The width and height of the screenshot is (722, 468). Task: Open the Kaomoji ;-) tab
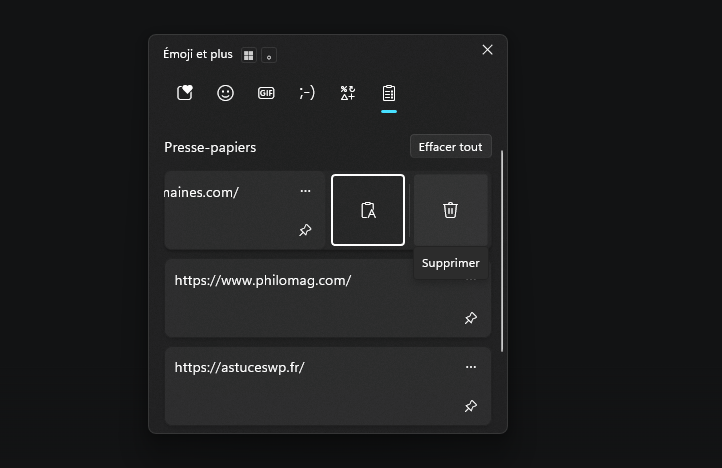tap(307, 93)
